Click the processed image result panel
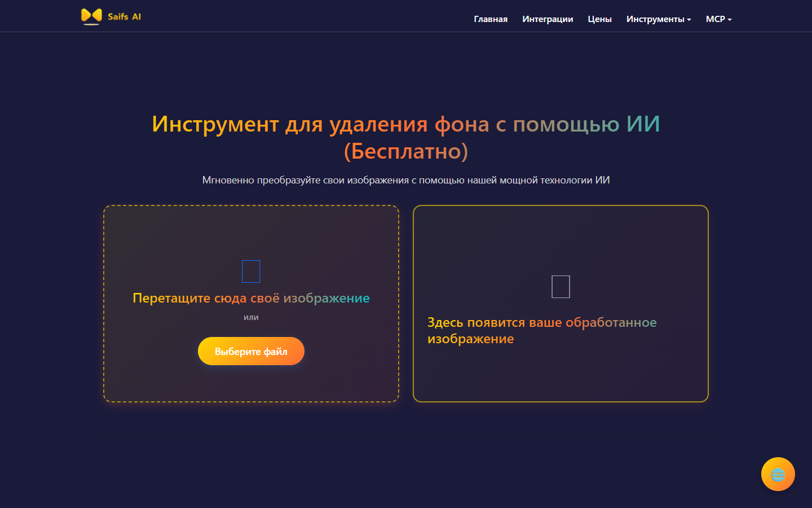This screenshot has height=508, width=812. click(x=561, y=304)
